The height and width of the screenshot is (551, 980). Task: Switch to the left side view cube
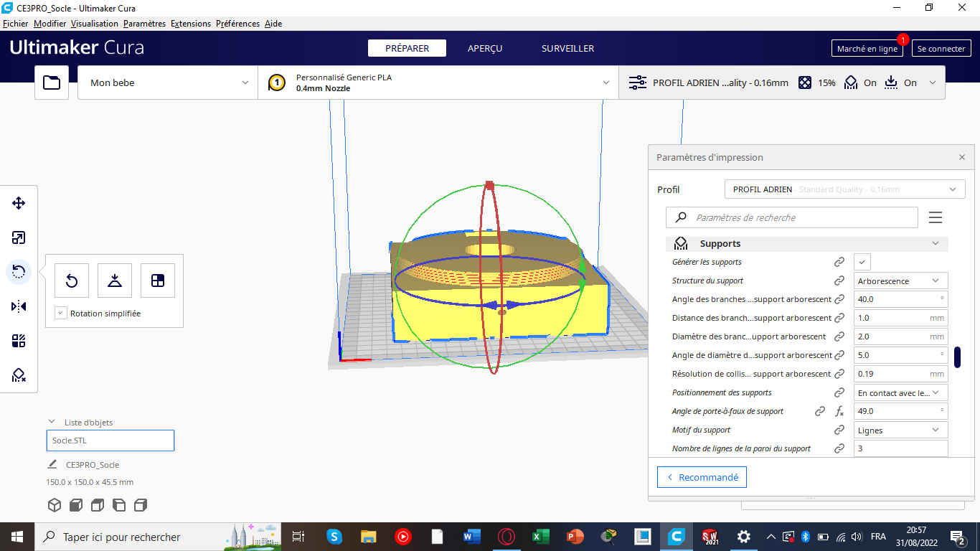(119, 505)
